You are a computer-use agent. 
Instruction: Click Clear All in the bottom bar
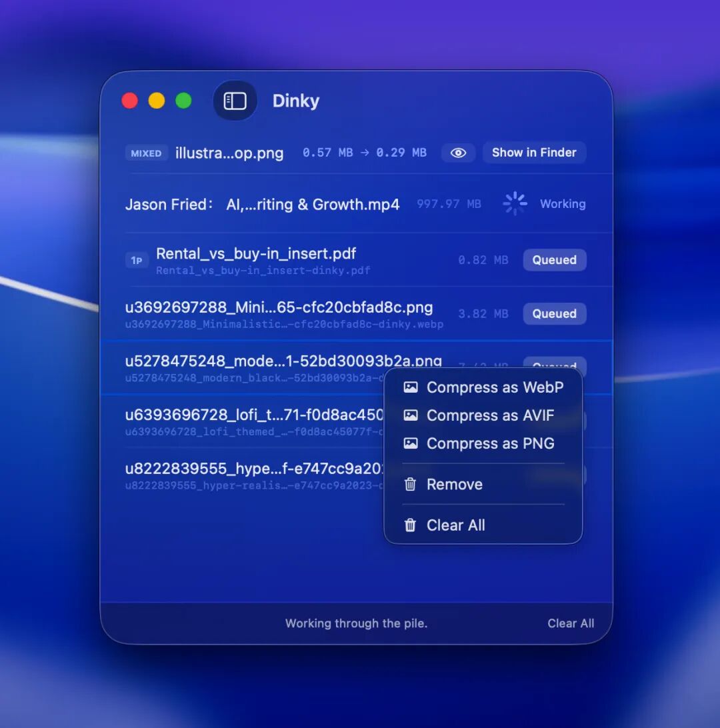pyautogui.click(x=571, y=623)
